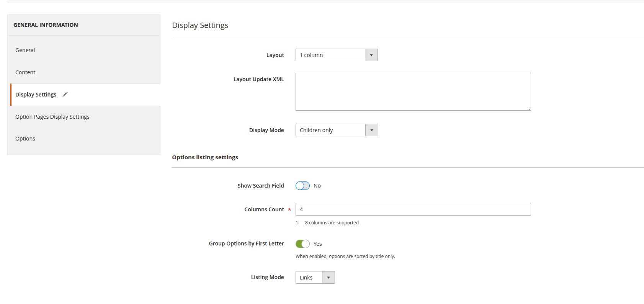
Task: Focus the Columns Count input field
Action: pos(413,209)
